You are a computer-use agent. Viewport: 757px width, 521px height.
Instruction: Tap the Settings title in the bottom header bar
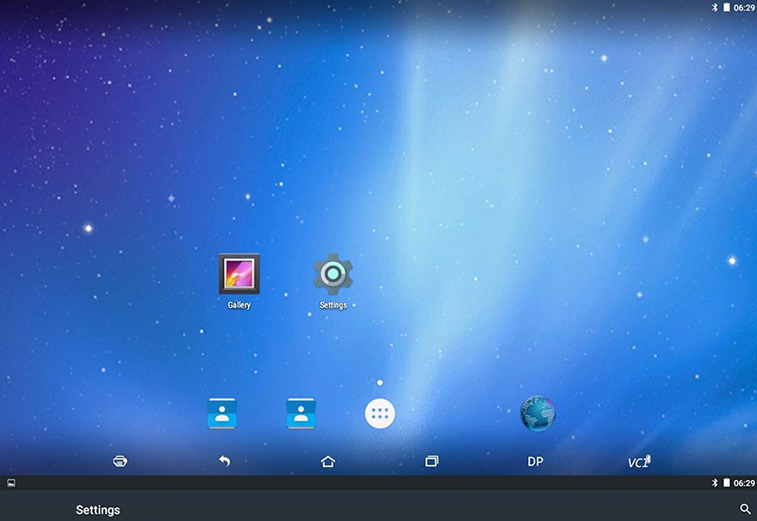point(98,510)
